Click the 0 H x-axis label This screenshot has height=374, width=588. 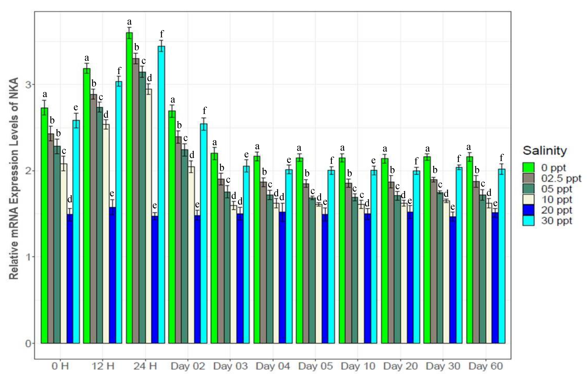(60, 366)
